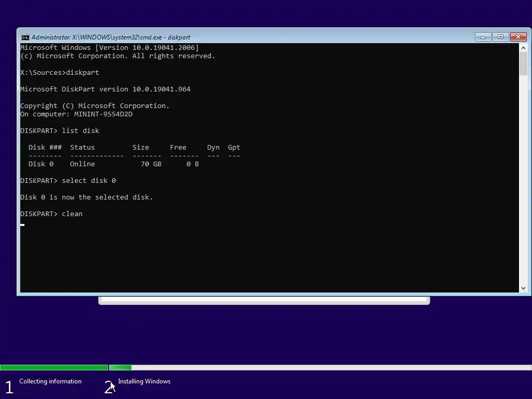Click the 'Size' column header

tap(140, 147)
